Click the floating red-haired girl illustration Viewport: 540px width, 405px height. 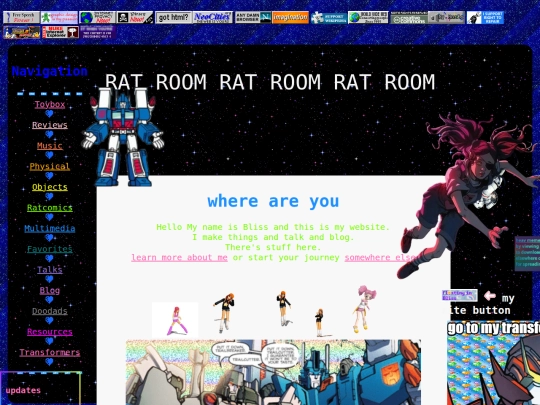(x=465, y=196)
